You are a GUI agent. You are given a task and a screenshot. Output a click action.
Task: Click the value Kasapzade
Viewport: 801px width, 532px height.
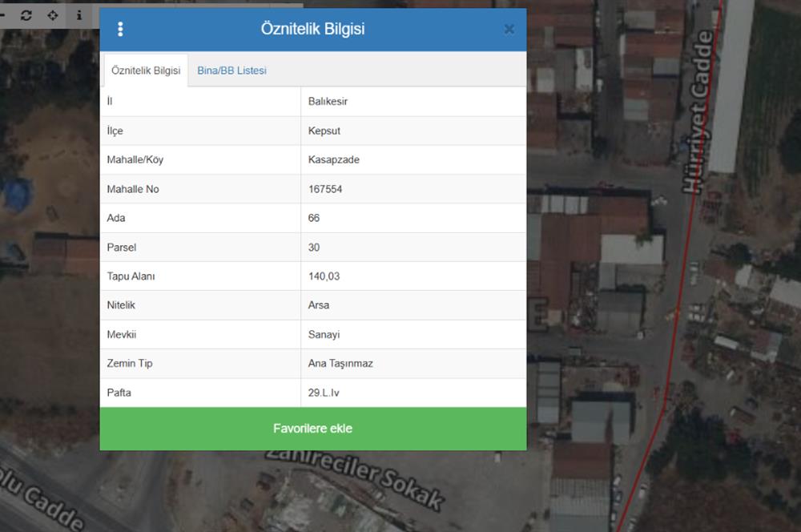coord(333,159)
